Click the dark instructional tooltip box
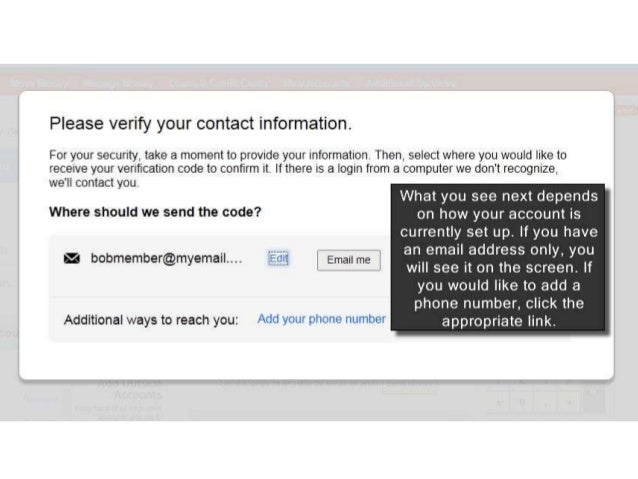The height and width of the screenshot is (479, 638). [498, 258]
